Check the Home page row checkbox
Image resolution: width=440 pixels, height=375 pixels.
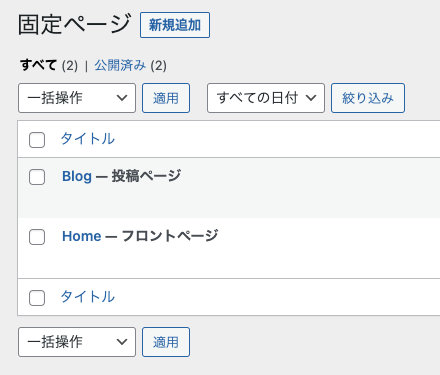click(37, 237)
